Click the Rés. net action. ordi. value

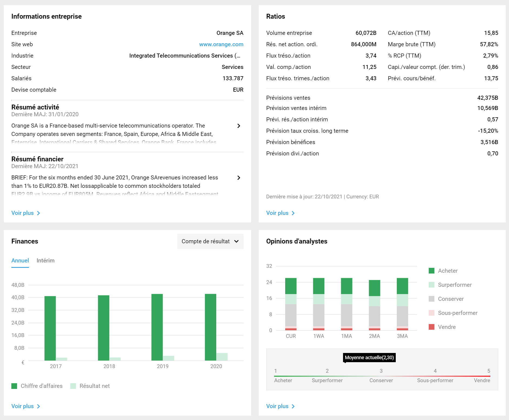(x=364, y=44)
